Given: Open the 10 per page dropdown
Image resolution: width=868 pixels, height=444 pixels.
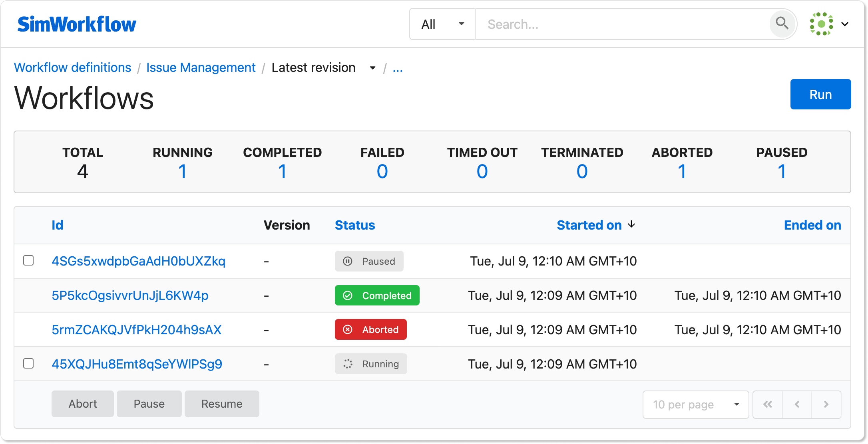Looking at the screenshot, I should coord(695,404).
